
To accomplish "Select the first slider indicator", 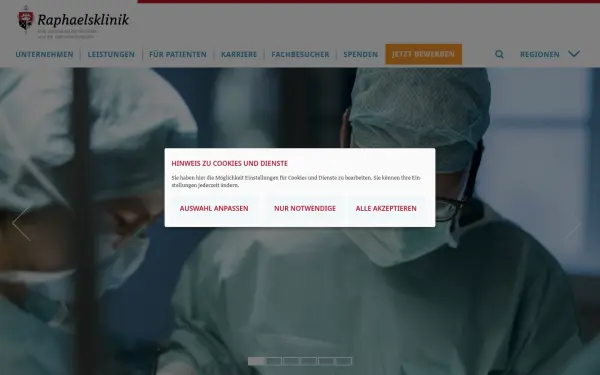I will point(256,361).
